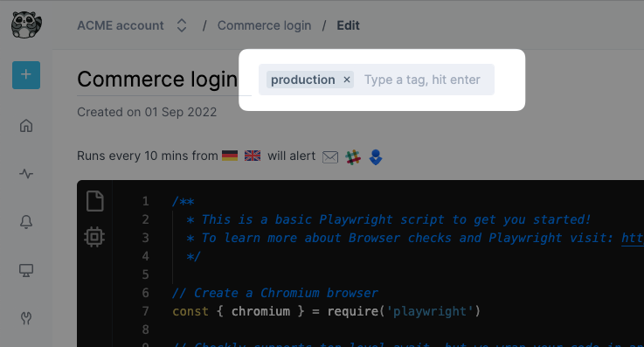
Task: Select the file icon in code editor
Action: pyautogui.click(x=95, y=201)
